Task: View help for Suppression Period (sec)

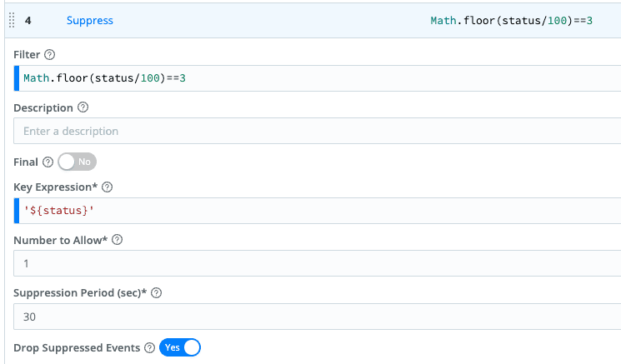Action: coord(156,293)
